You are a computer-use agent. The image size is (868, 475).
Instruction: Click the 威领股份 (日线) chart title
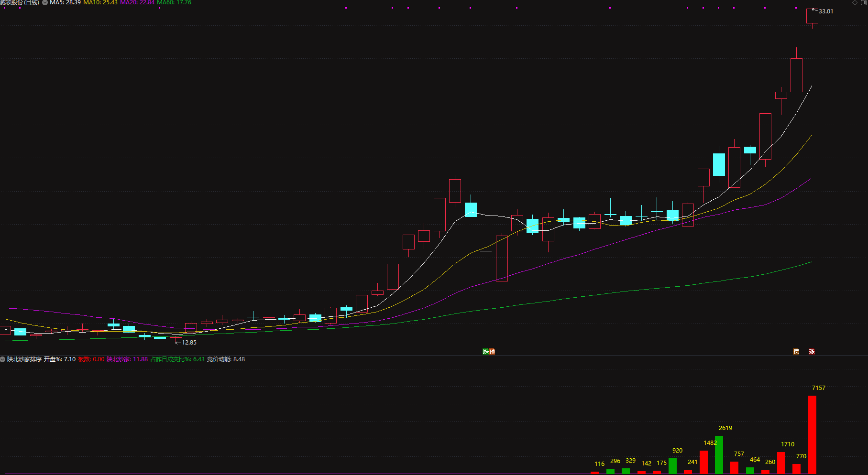(x=20, y=3)
